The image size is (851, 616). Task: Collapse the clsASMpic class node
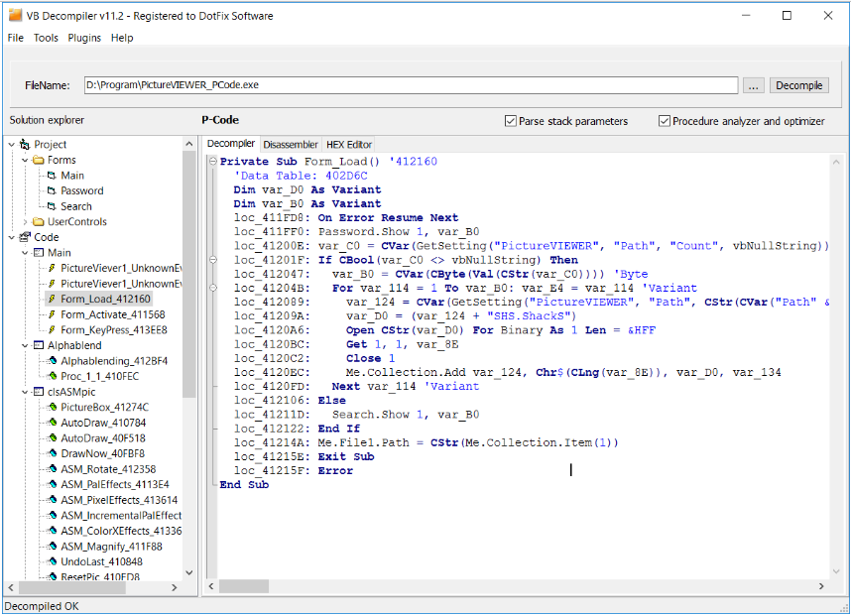pyautogui.click(x=26, y=392)
